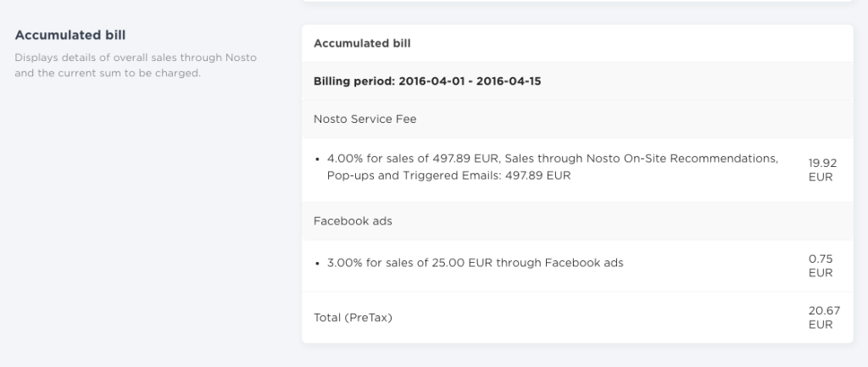The height and width of the screenshot is (367, 868).
Task: Click the Total (PreTax) label
Action: [353, 318]
